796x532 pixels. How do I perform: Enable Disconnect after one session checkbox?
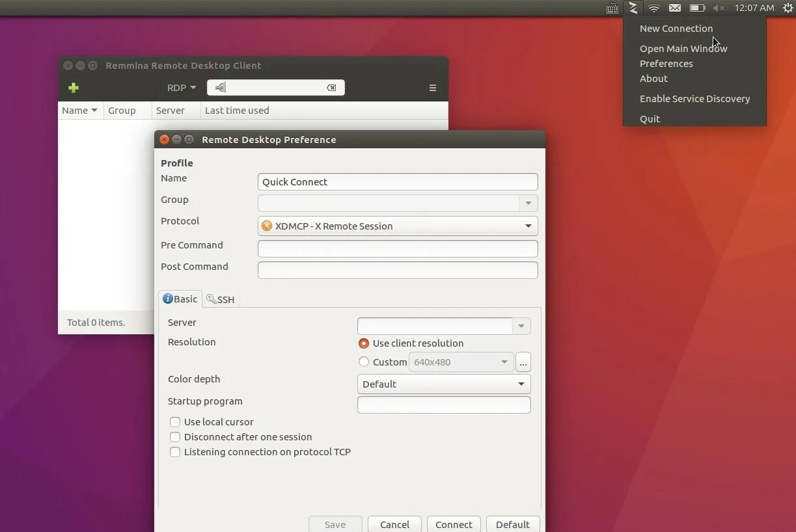175,437
